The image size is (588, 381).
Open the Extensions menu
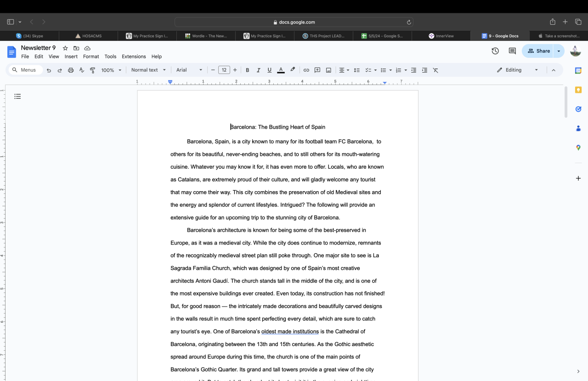134,57
